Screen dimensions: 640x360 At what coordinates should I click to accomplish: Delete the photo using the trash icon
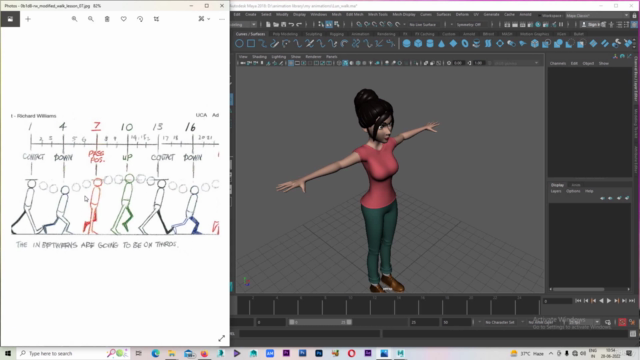click(x=107, y=19)
